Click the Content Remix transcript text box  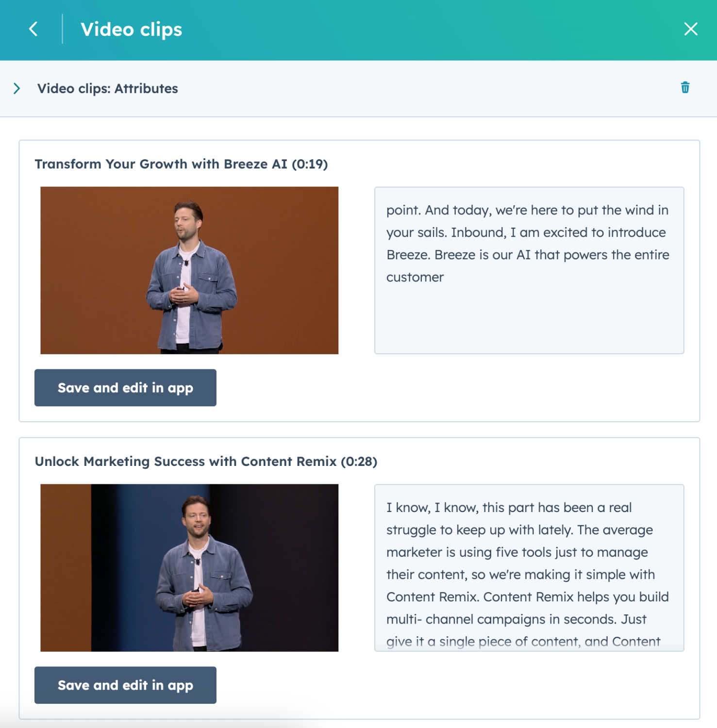[x=529, y=568]
